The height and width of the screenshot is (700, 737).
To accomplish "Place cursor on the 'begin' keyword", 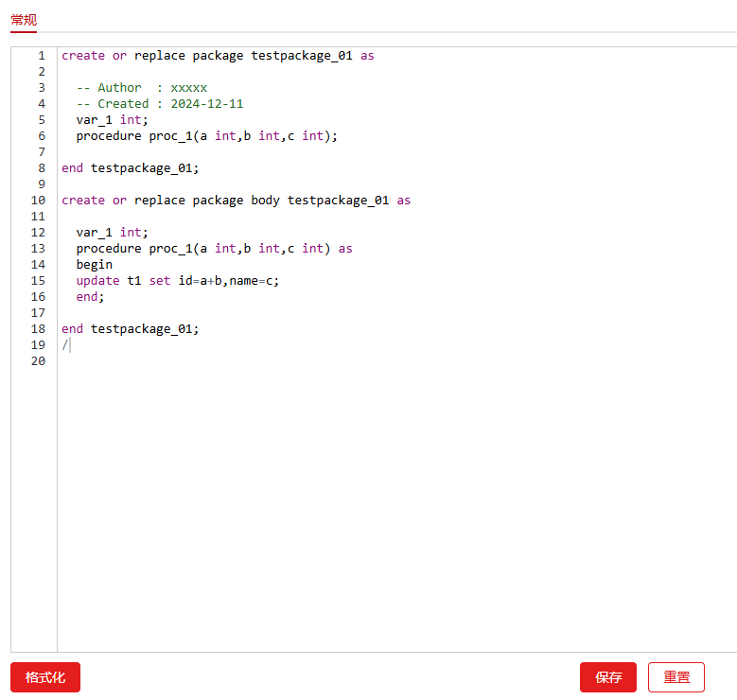I will pyautogui.click(x=95, y=265).
